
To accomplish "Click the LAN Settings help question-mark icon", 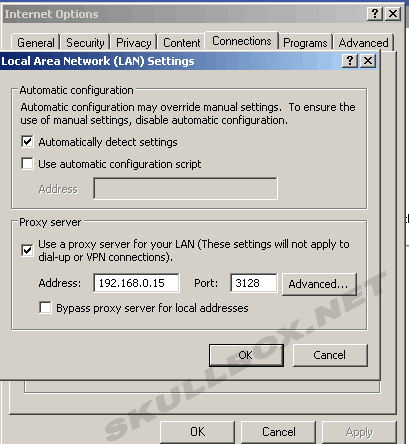I will click(x=350, y=61).
